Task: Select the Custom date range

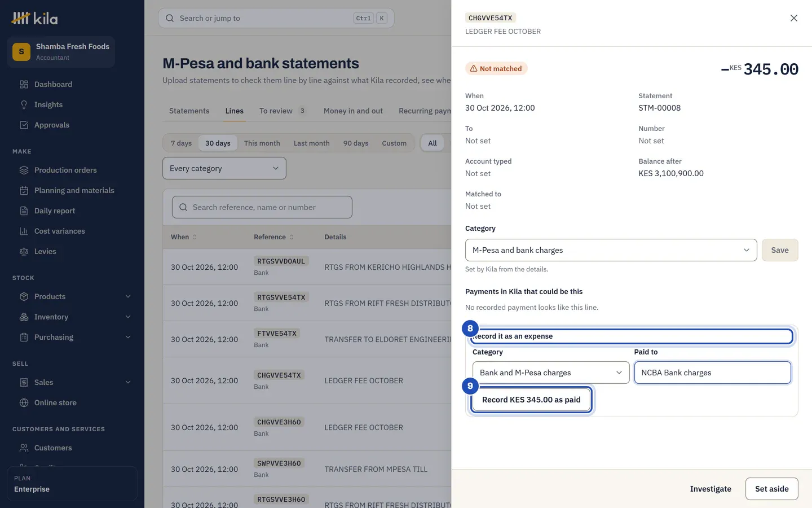Action: [x=394, y=143]
